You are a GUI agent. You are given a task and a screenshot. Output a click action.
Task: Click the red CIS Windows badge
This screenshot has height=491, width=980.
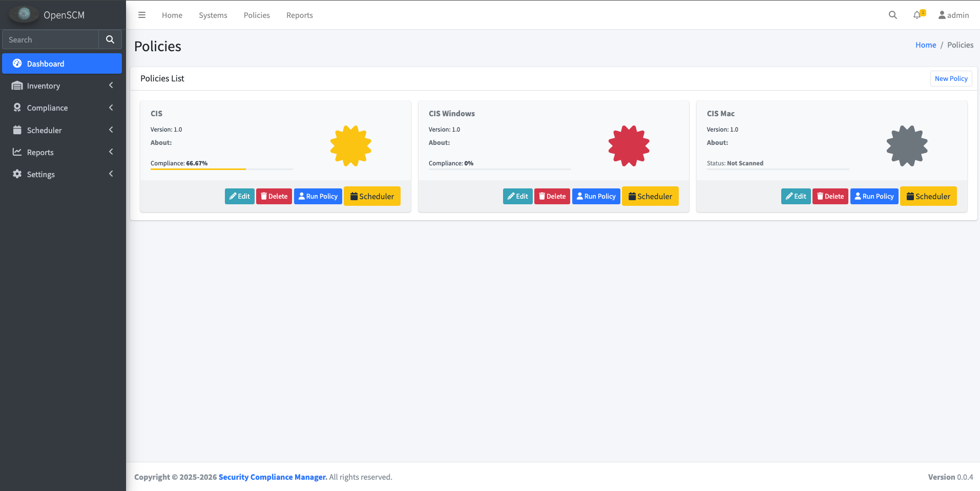(629, 146)
